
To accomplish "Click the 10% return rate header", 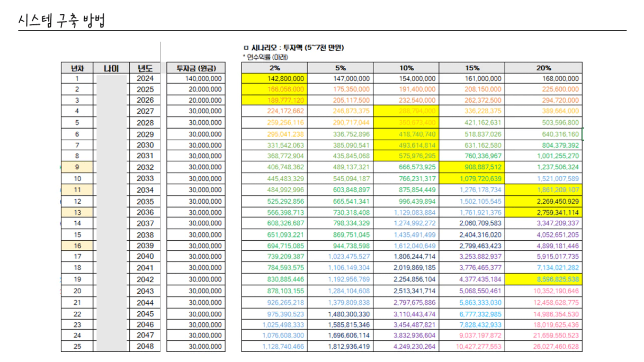I will tap(406, 68).
